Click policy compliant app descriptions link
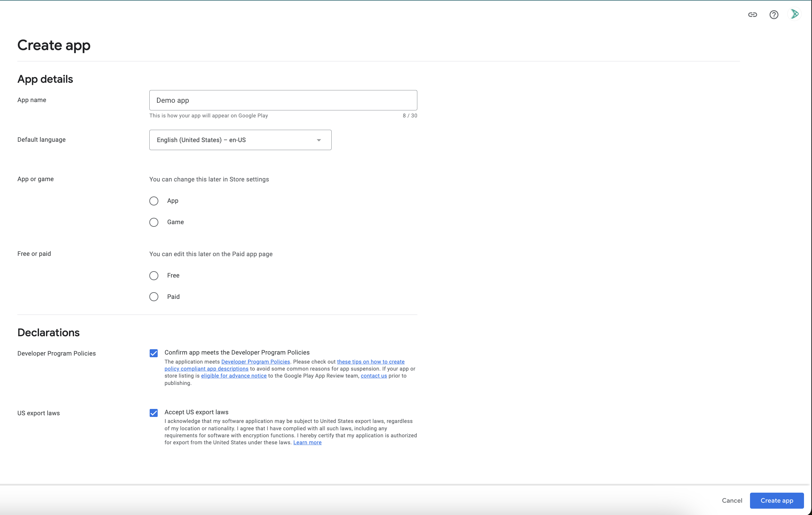Screen dimensions: 812x515 coord(206,369)
